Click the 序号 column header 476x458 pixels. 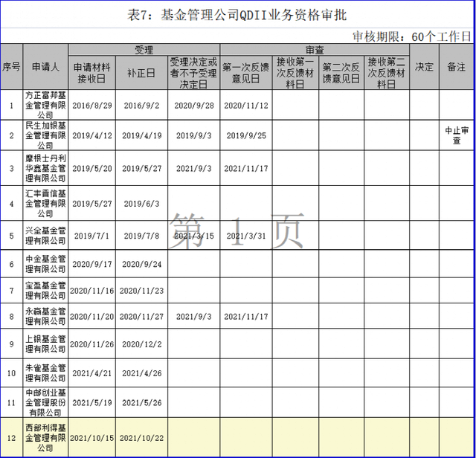click(x=11, y=67)
